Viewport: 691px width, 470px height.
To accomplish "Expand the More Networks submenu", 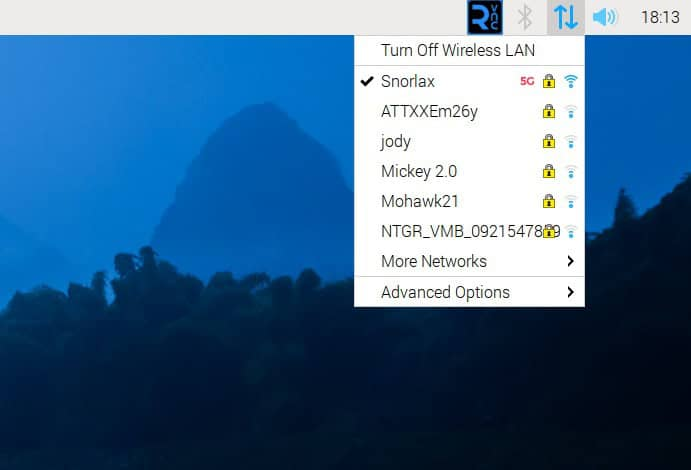I will (x=434, y=261).
